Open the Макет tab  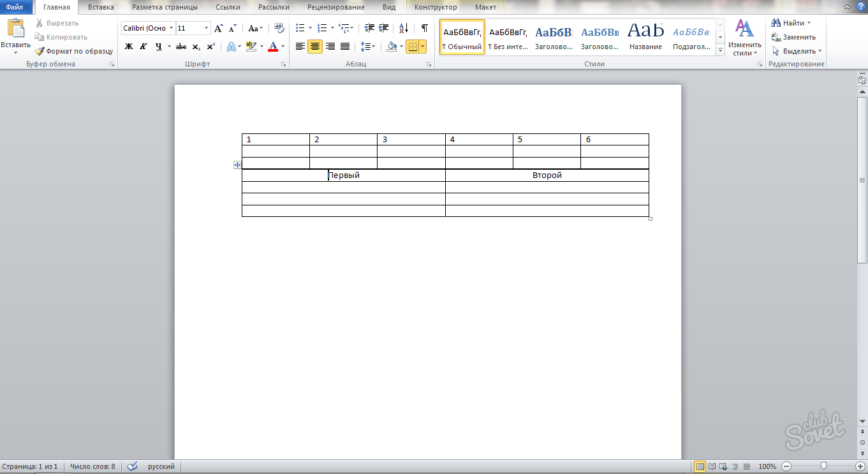point(485,7)
